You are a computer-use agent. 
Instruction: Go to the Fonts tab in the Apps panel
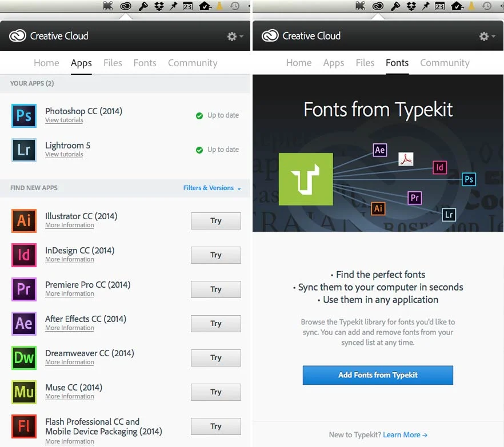[x=145, y=63]
